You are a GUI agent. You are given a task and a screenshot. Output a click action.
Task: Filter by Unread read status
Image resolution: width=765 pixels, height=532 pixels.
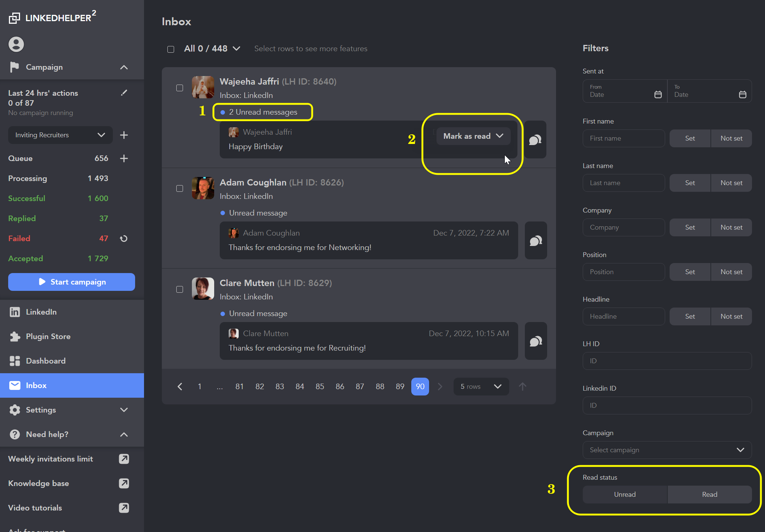(x=625, y=495)
